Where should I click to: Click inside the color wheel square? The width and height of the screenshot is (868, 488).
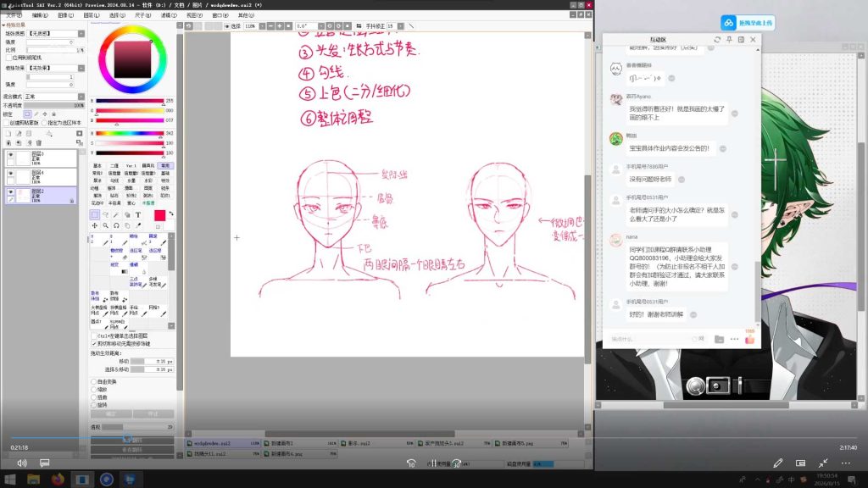(132, 59)
